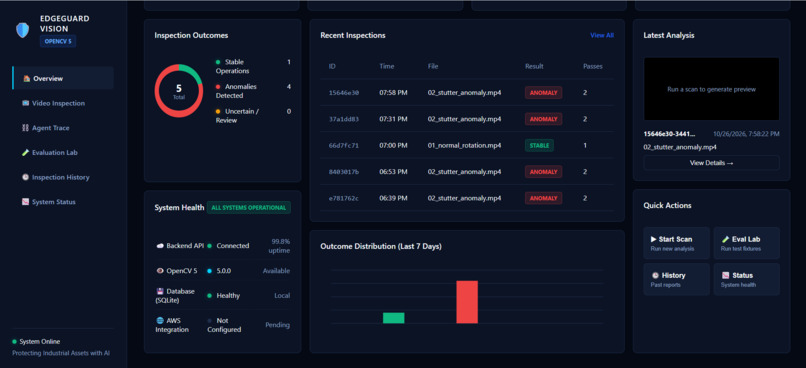The width and height of the screenshot is (806, 368).
Task: Click ANOMALY badge in 07:58 PM row
Action: click(x=543, y=93)
